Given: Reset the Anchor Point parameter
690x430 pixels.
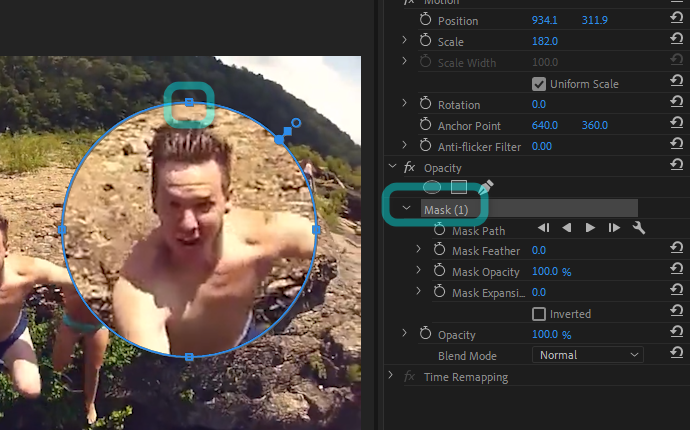Looking at the screenshot, I should (677, 125).
